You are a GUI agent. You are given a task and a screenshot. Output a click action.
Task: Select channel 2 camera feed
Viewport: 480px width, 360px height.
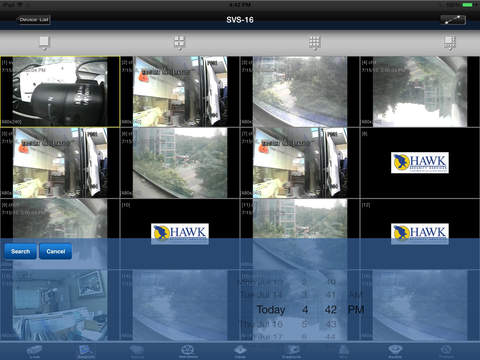point(180,92)
